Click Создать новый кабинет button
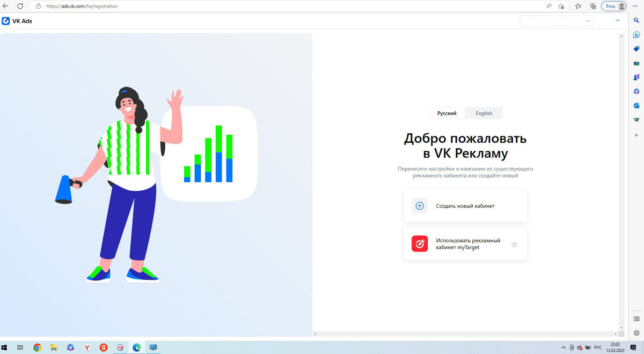Viewport: 644px width, 354px height. [465, 206]
